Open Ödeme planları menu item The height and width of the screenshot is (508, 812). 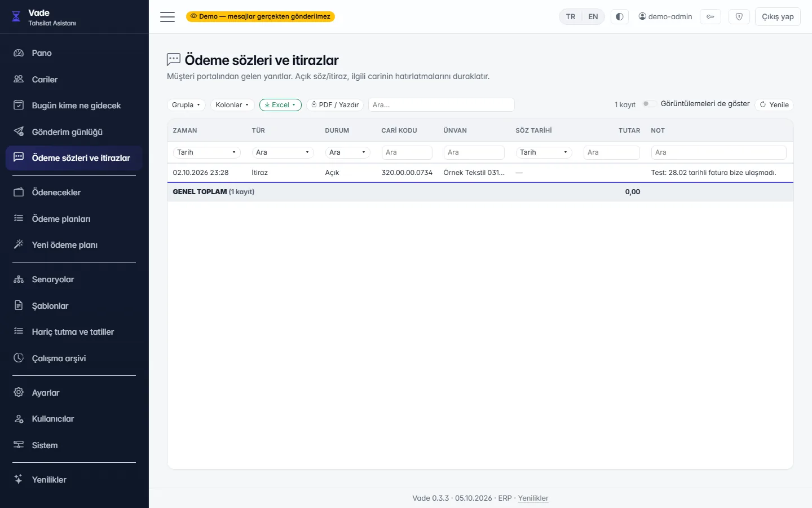pos(74,219)
